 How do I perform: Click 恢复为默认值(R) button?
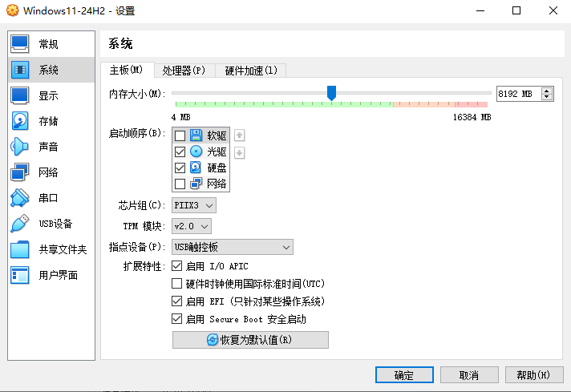click(250, 340)
